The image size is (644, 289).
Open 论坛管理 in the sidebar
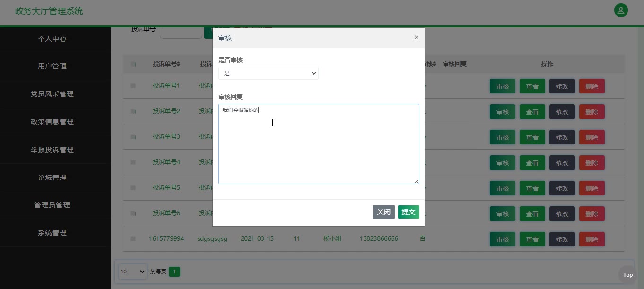click(52, 178)
